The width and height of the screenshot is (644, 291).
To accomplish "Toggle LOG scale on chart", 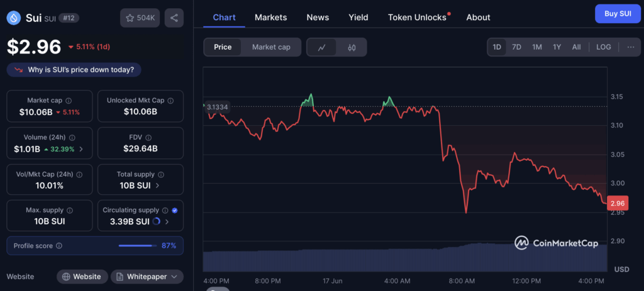I will 604,47.
